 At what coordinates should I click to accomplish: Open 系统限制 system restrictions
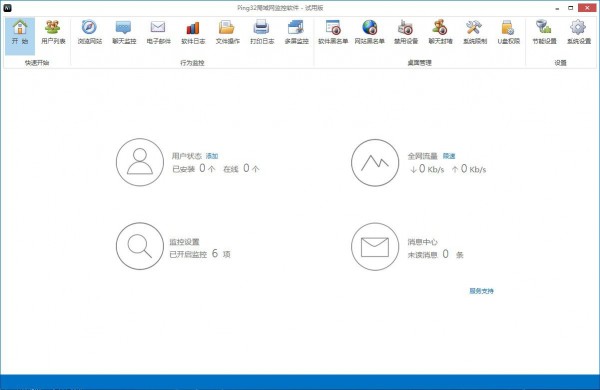point(474,32)
